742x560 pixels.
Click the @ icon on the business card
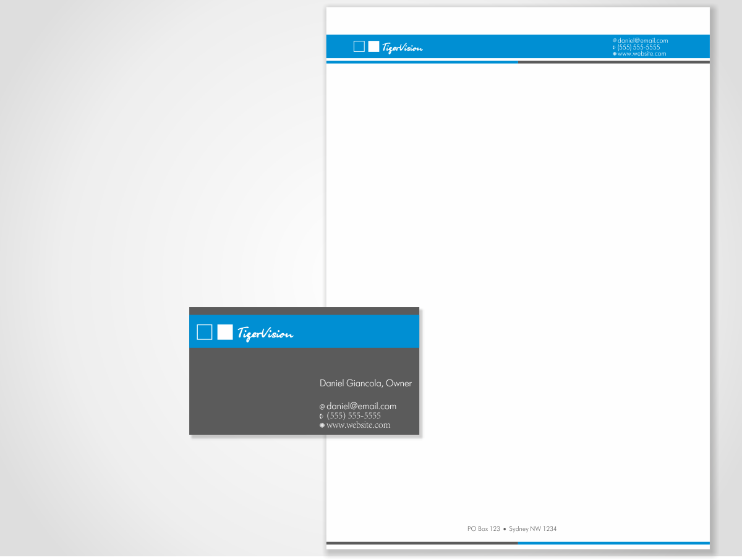pos(322,407)
